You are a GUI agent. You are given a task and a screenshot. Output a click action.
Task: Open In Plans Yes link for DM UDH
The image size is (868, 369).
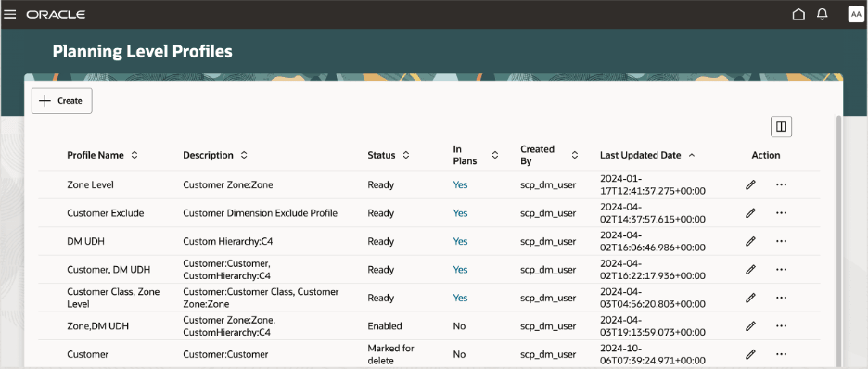(460, 241)
